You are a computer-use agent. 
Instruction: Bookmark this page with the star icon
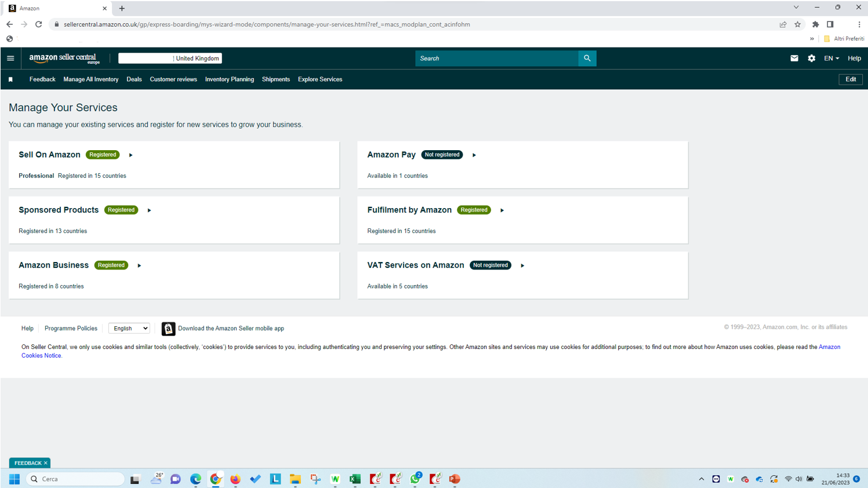(797, 24)
